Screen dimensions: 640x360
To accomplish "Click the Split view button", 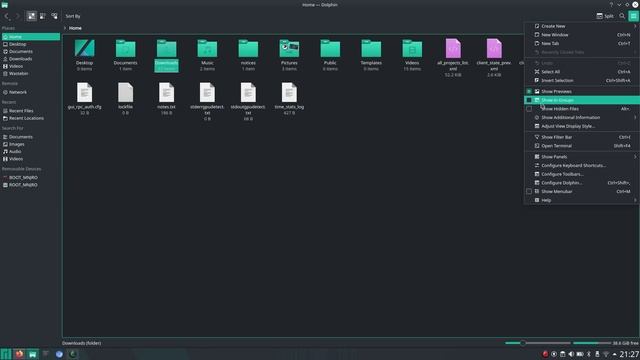I will click(x=605, y=16).
